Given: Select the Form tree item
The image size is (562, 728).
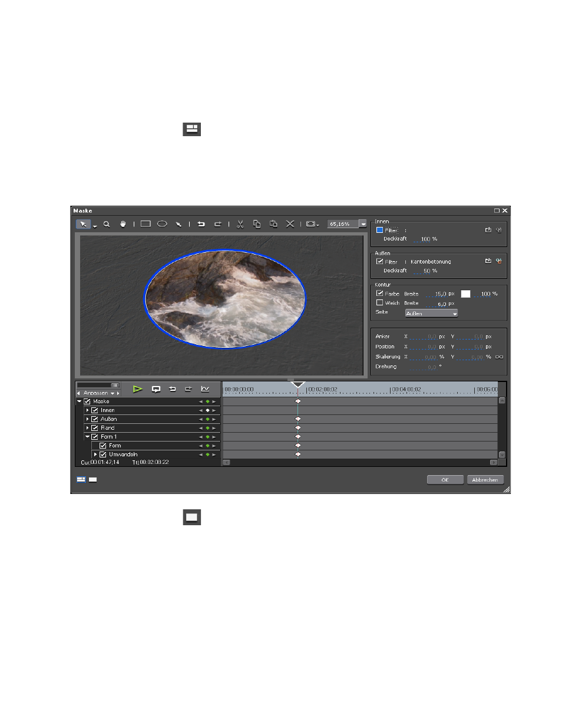Looking at the screenshot, I should pos(115,446).
